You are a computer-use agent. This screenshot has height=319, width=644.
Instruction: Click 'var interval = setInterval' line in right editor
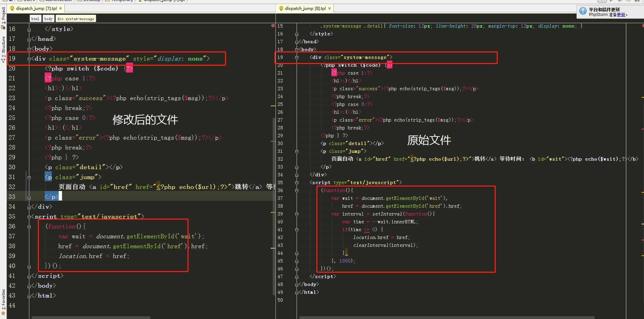[x=383, y=214]
